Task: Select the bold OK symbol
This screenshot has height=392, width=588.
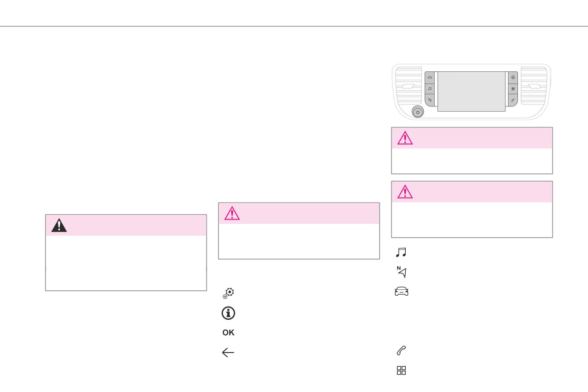Action: (x=228, y=333)
